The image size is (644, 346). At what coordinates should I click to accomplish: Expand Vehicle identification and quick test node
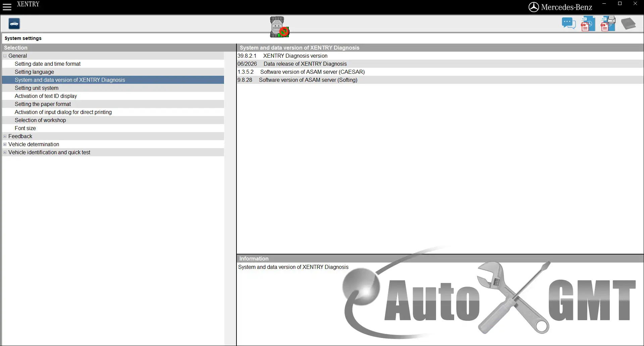[5, 153]
